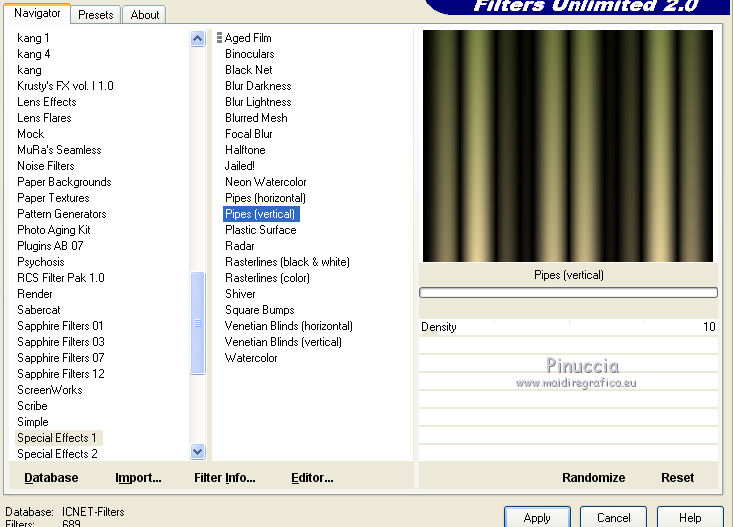Click the Apply button
733x527 pixels.
(537, 518)
